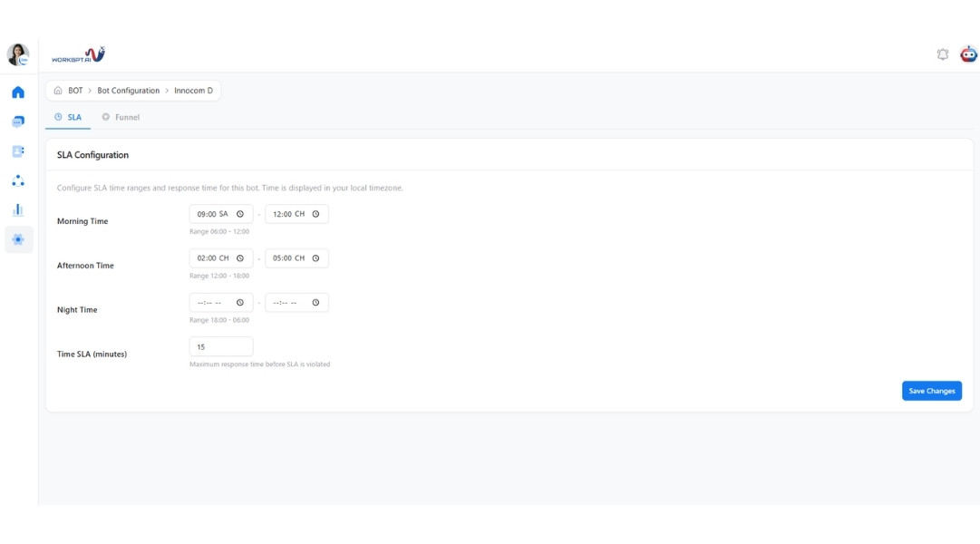Open the Night start time clock picker
This screenshot has width=980, height=544.
click(x=239, y=302)
